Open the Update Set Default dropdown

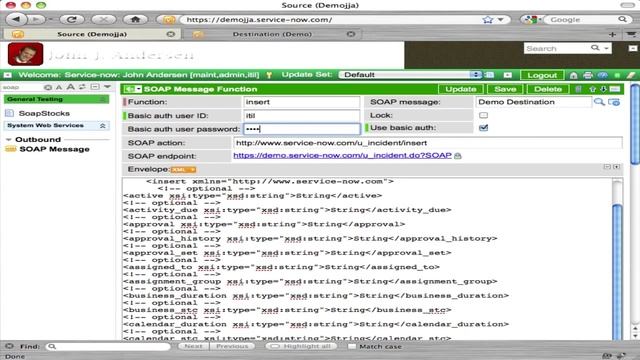tap(411, 75)
